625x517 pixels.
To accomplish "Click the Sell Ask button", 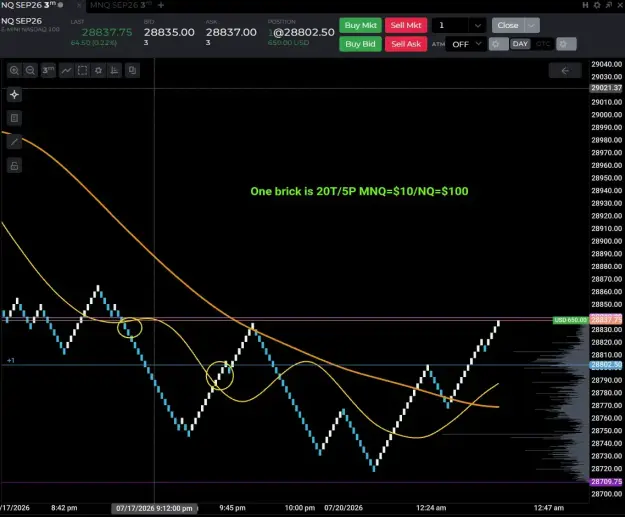I will tap(406, 44).
